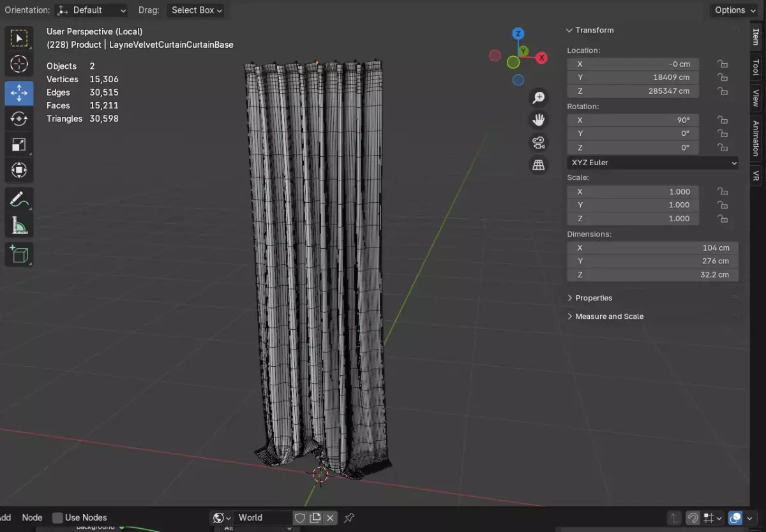This screenshot has width=766, height=532.
Task: Open the VR sidebar tab
Action: (x=756, y=175)
